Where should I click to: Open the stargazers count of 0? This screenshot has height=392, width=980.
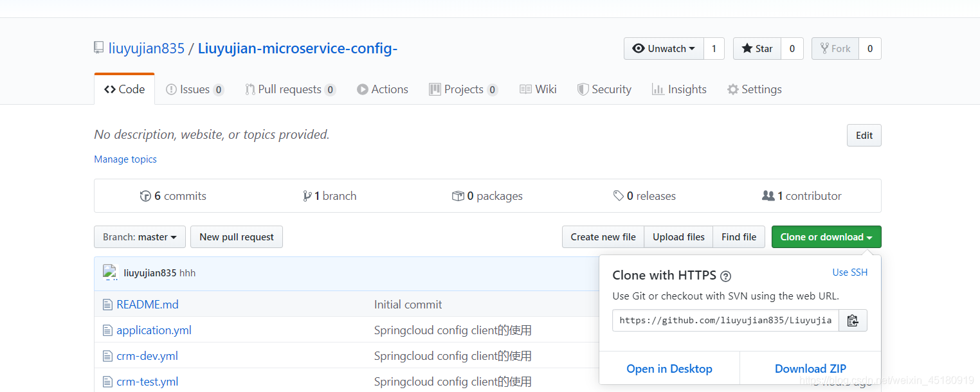[792, 48]
